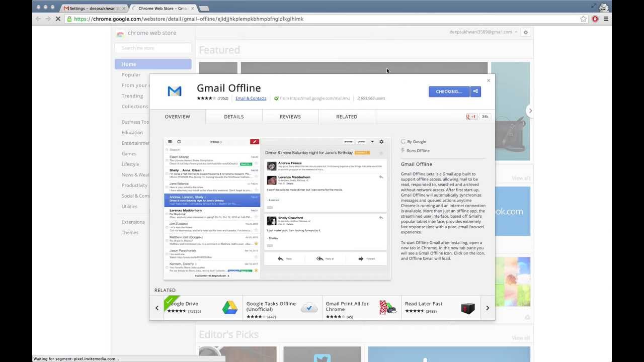Viewport: 644px width, 362px height.
Task: Switch to the OVERVIEW tab
Action: pyautogui.click(x=178, y=117)
